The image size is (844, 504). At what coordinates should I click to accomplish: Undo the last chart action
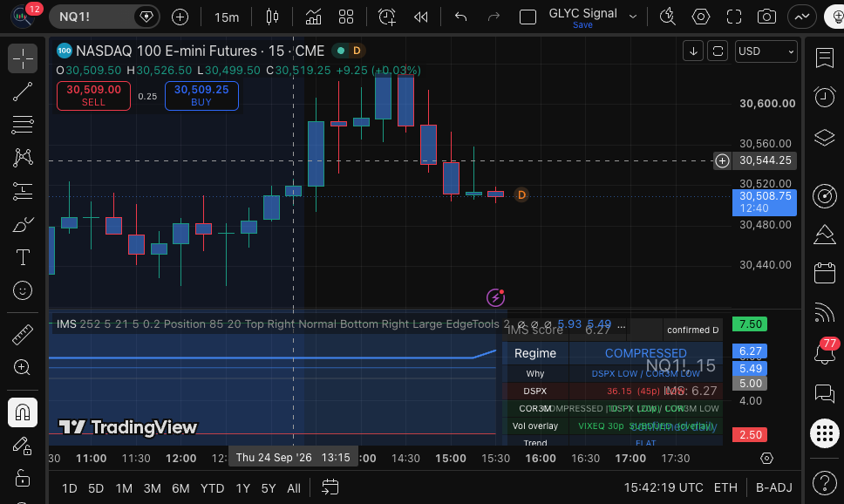[460, 17]
